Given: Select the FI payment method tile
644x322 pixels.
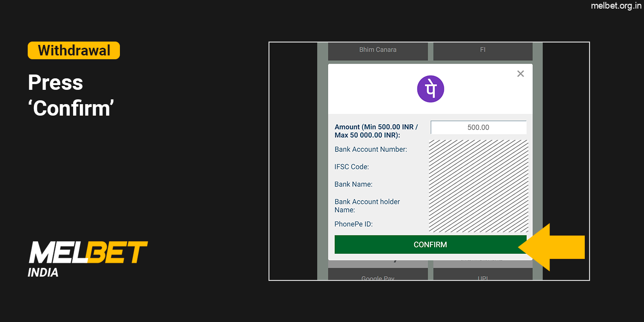Looking at the screenshot, I should point(483,50).
